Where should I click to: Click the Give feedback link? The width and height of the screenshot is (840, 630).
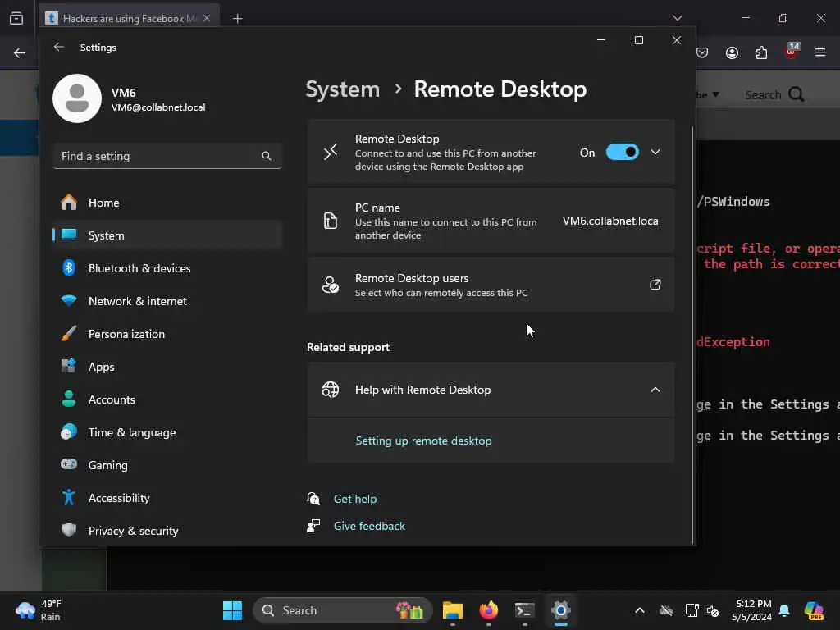[369, 526]
